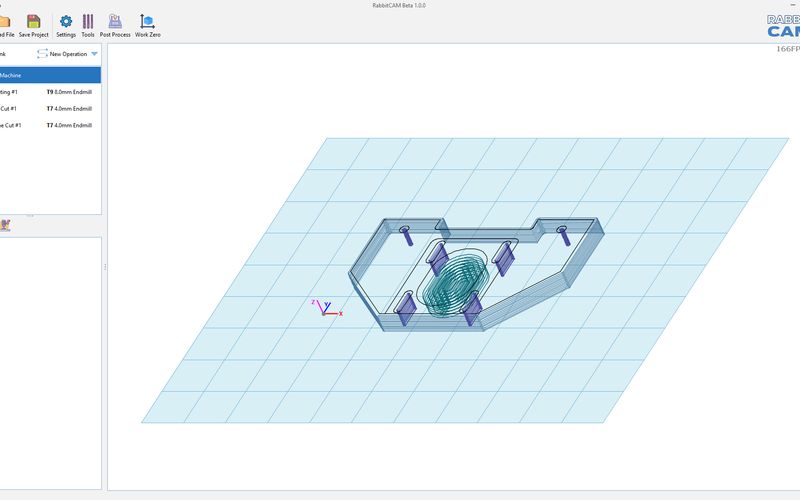Open Settings via the gear icon
This screenshot has width=800, height=500.
pos(66,21)
